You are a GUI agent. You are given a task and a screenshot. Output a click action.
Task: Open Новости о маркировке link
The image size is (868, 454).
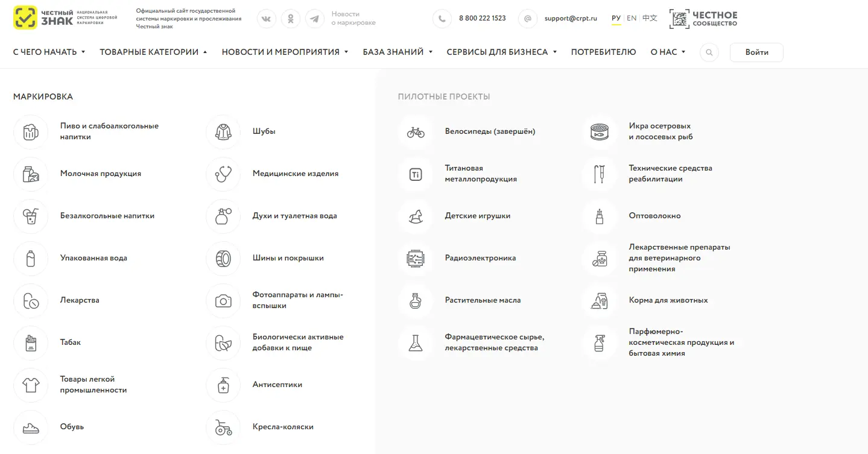tap(353, 19)
